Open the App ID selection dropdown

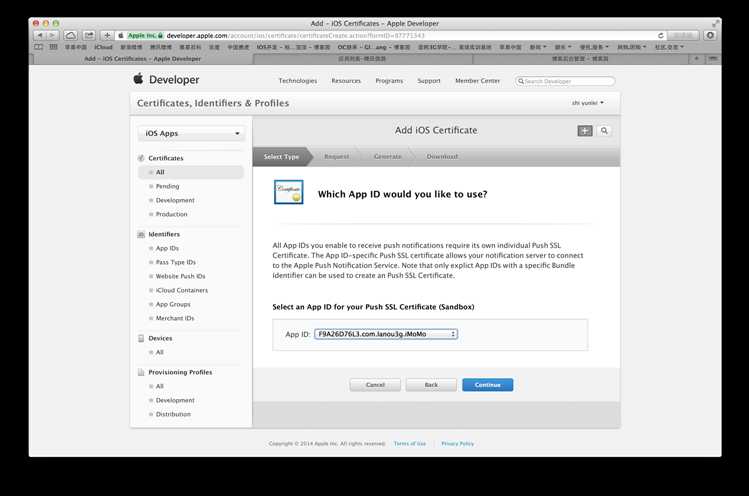(x=385, y=334)
